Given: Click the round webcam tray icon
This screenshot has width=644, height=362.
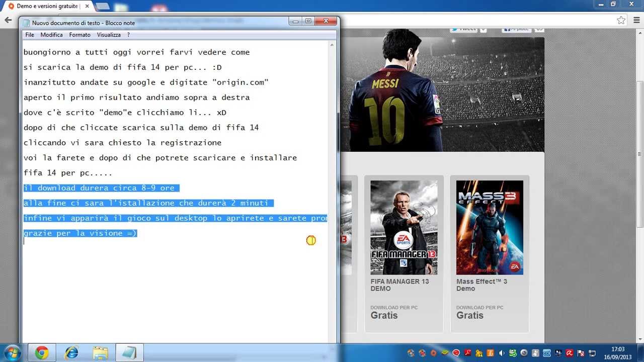Looking at the screenshot, I should pyautogui.click(x=524, y=353).
